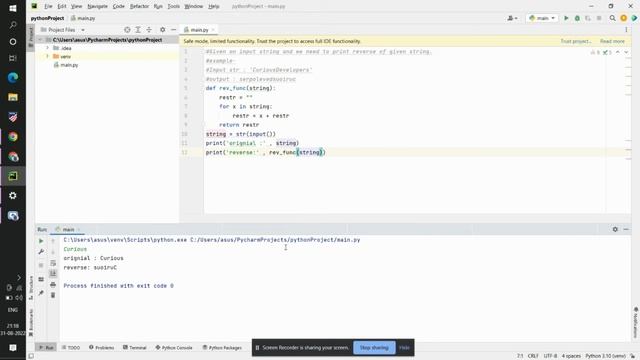Hide the project tool window
The height and width of the screenshot is (360, 640).
173,30
